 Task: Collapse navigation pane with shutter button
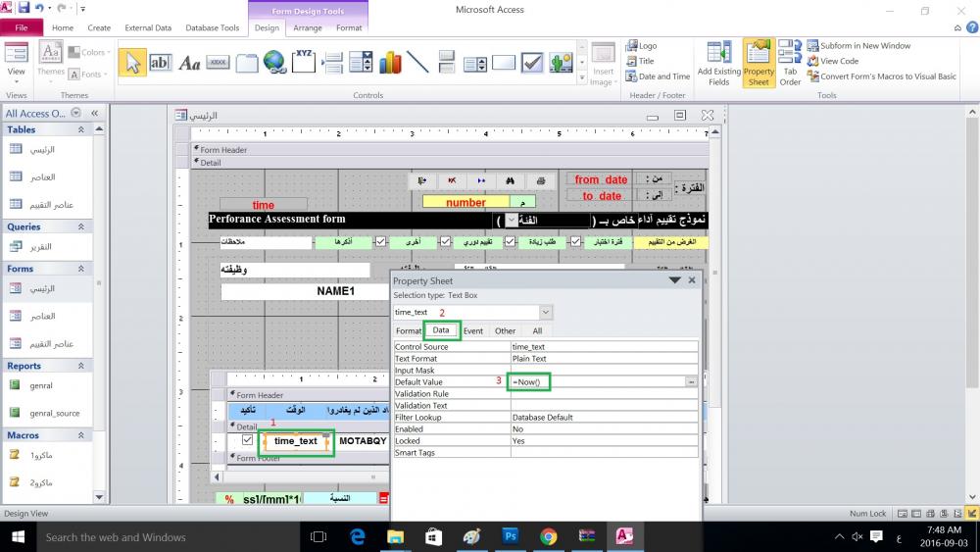95,113
